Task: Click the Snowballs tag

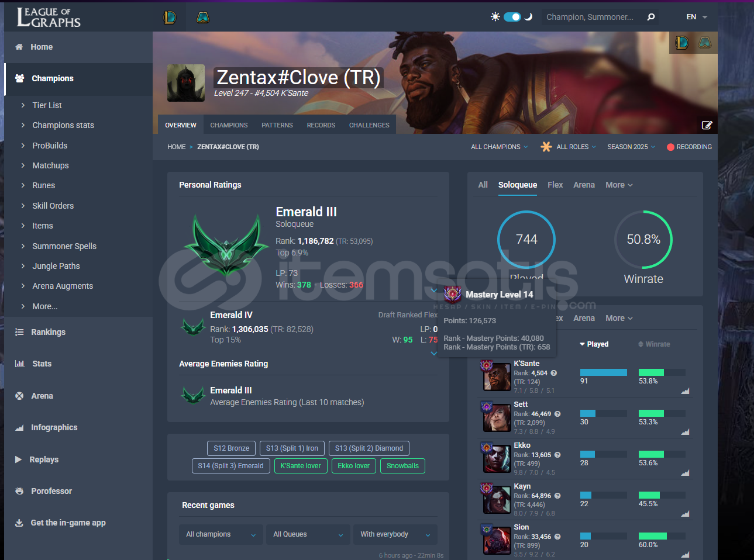Action: tap(402, 466)
